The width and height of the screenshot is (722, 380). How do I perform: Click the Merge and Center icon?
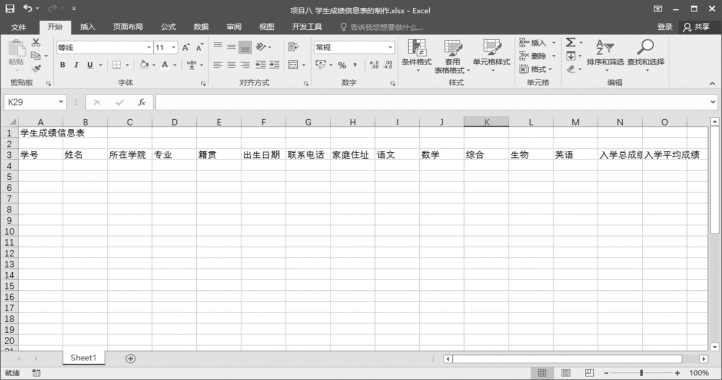pyautogui.click(x=293, y=65)
